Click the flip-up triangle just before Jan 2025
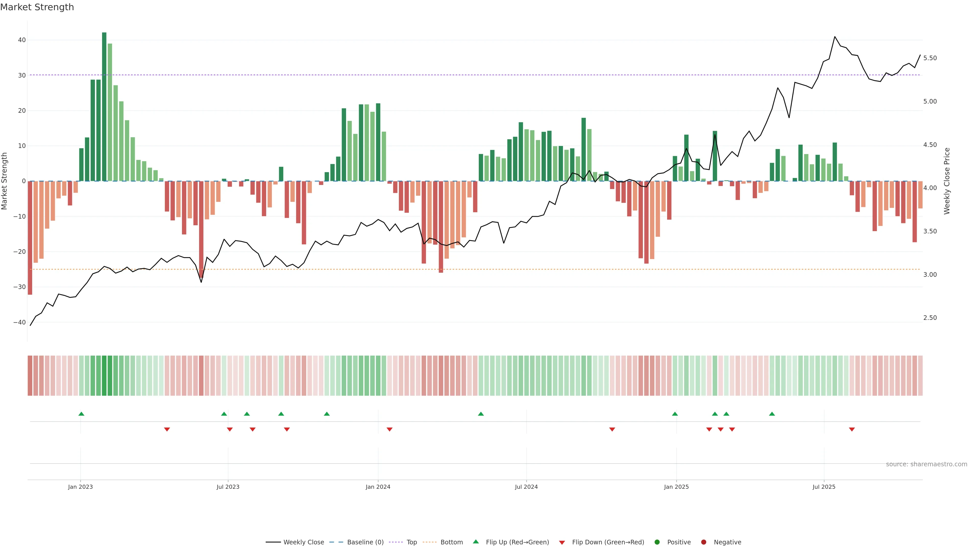The height and width of the screenshot is (551, 980). pos(675,414)
